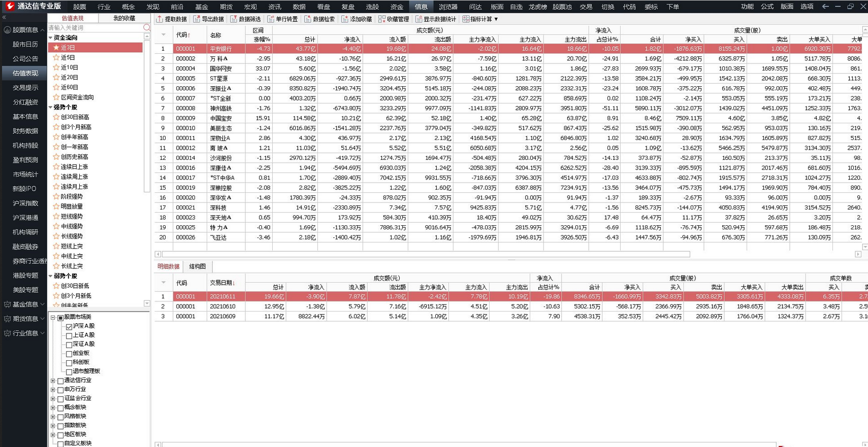Open 港股专题 in the sidebar
868x447 pixels.
[25, 276]
